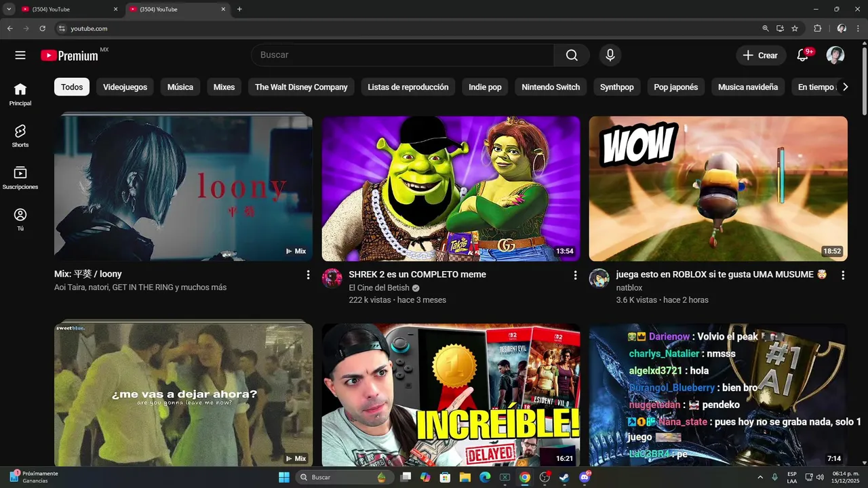868x488 pixels.
Task: Open browser zoom magnifier in address bar
Action: point(766,28)
